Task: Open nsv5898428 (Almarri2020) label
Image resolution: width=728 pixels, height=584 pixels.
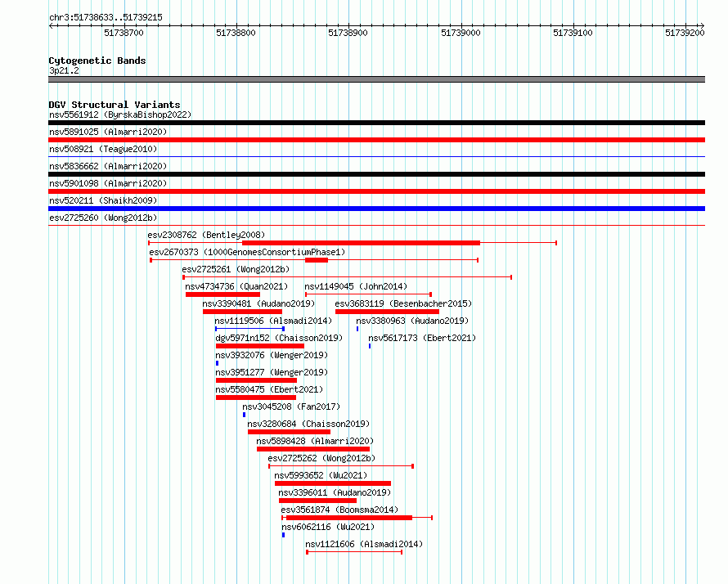Action: (315, 441)
